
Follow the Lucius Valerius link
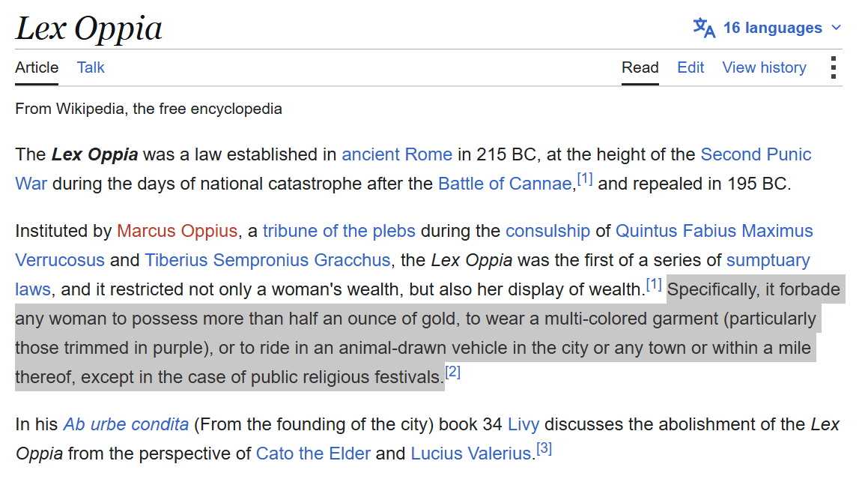coord(470,454)
